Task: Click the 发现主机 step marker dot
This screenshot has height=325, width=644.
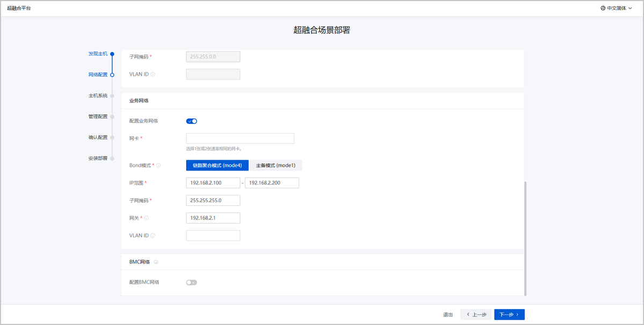Action: click(112, 54)
